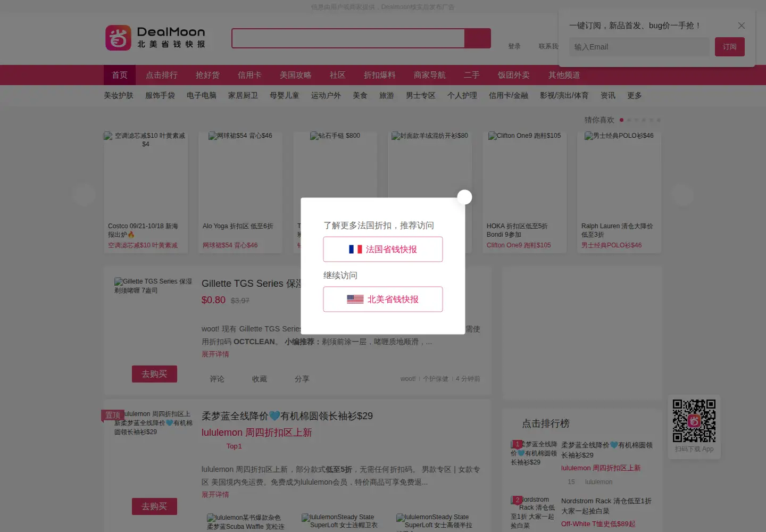Click the 订阅 subscribe button
The width and height of the screenshot is (766, 532).
(x=730, y=47)
